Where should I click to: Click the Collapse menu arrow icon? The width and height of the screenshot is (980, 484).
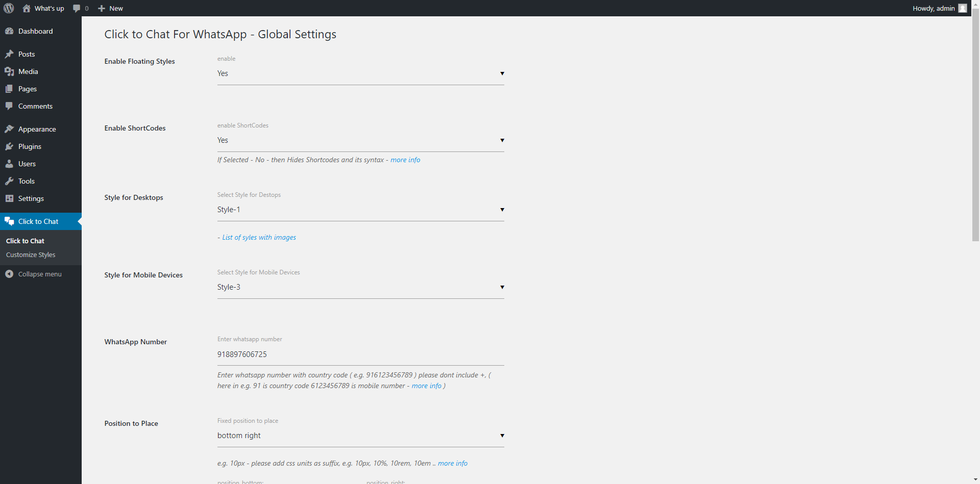(x=9, y=274)
